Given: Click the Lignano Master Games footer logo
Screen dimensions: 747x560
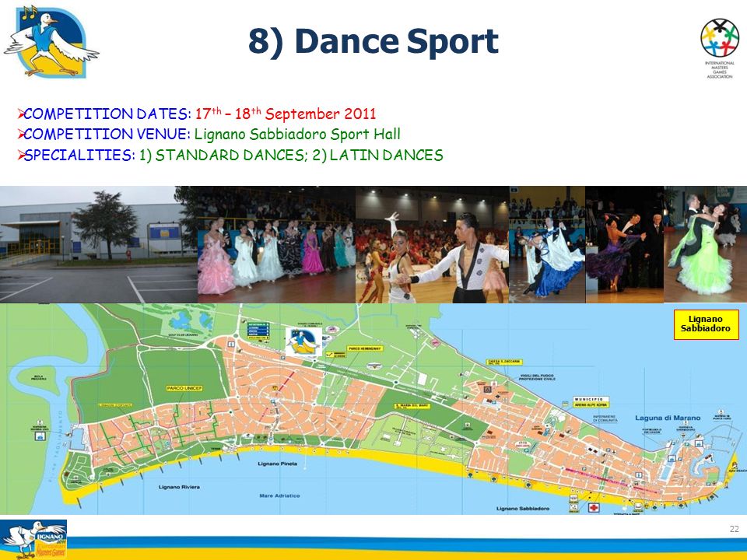Looking at the screenshot, I should coord(33,540).
